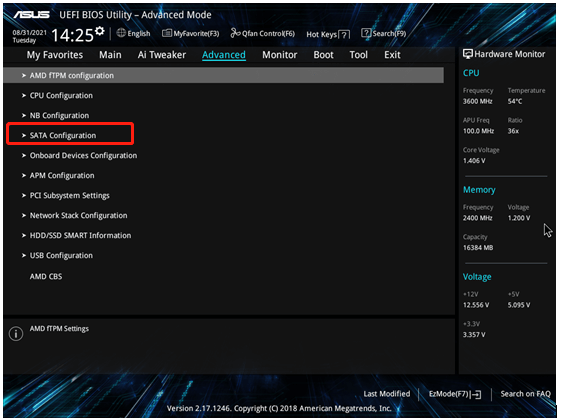Open APM Configuration entry

coord(62,176)
